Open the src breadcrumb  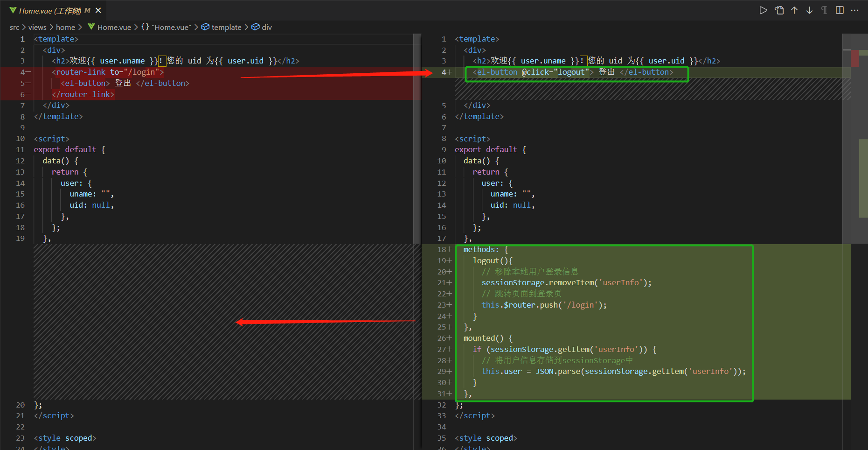(x=14, y=28)
